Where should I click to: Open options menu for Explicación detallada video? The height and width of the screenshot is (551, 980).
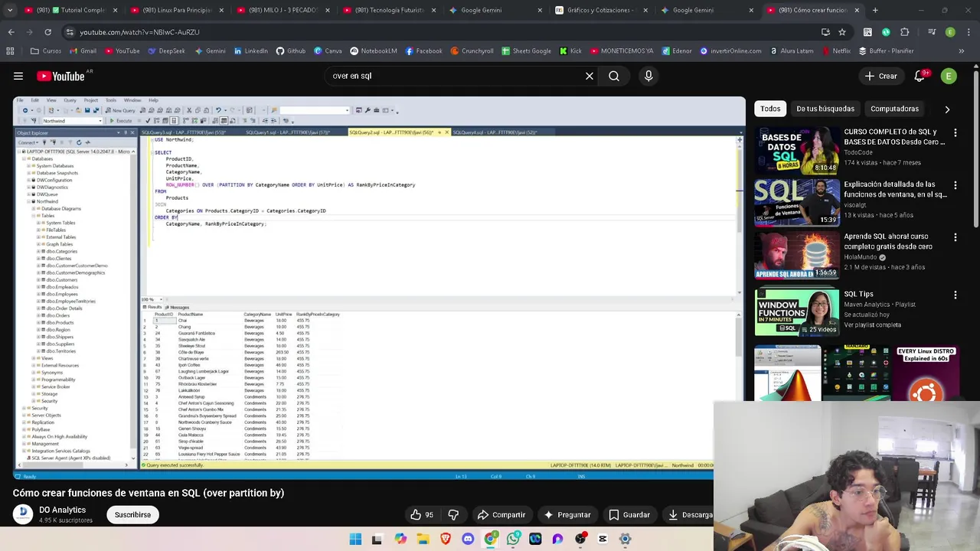[x=955, y=185]
